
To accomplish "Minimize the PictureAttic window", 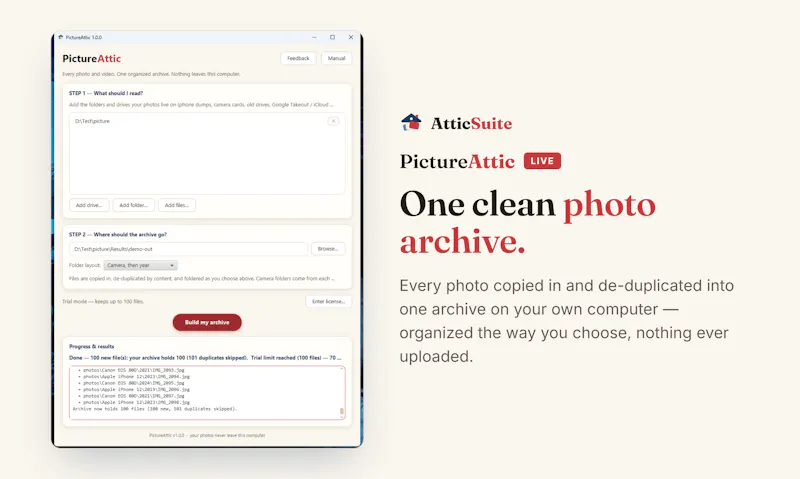I will (314, 37).
